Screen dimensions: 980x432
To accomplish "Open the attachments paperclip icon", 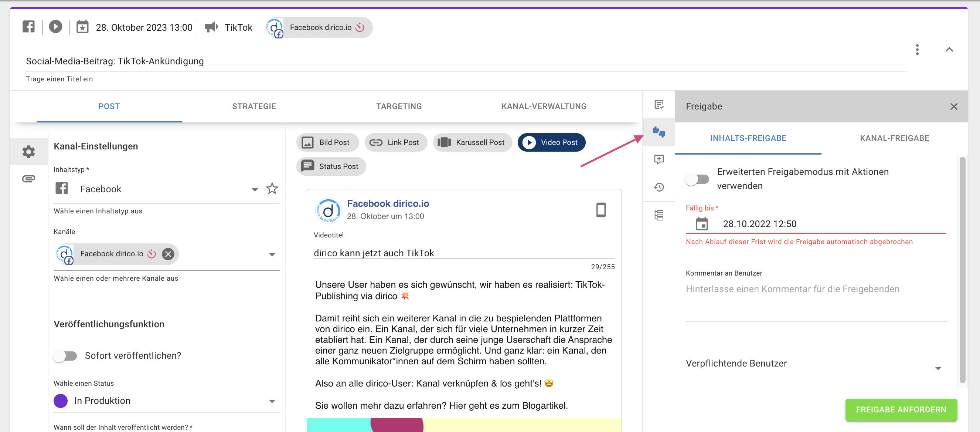I will pos(28,179).
